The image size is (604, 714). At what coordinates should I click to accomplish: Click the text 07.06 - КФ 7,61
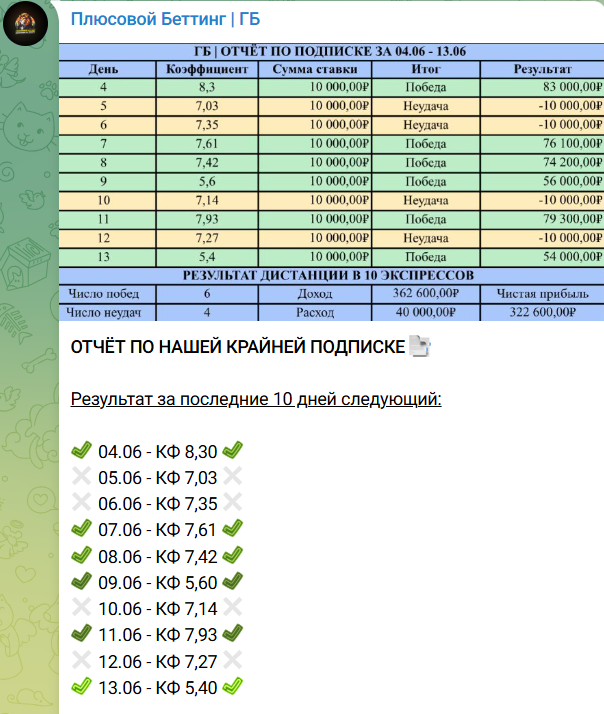click(x=157, y=530)
